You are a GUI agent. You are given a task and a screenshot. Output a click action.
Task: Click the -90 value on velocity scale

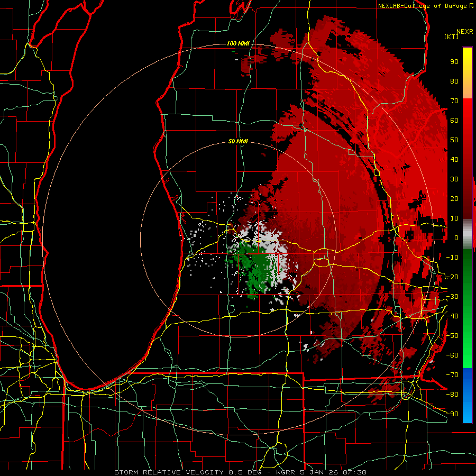tap(452, 414)
